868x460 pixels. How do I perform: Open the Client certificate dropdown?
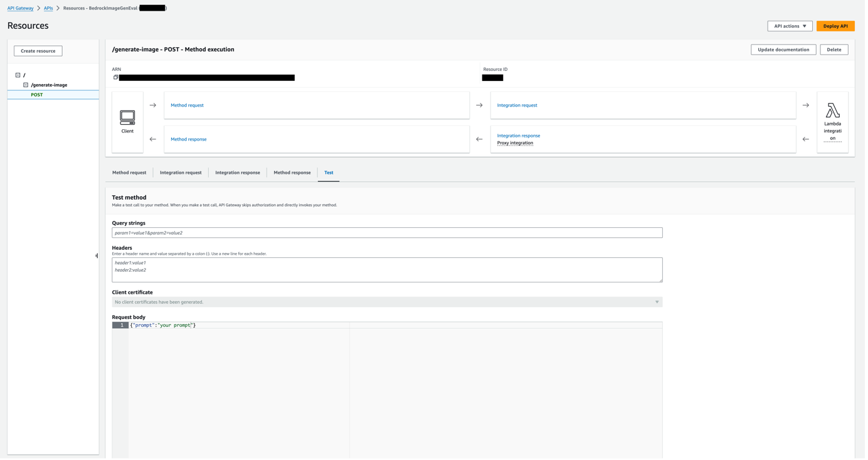[657, 302]
